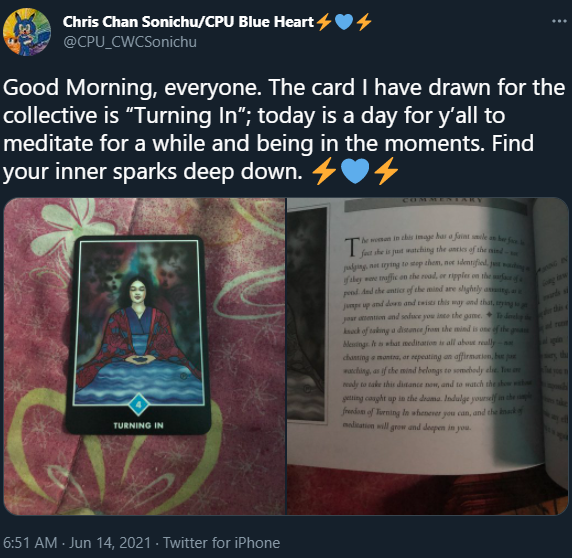Click the 6:51 AM timestamp

coord(30,543)
